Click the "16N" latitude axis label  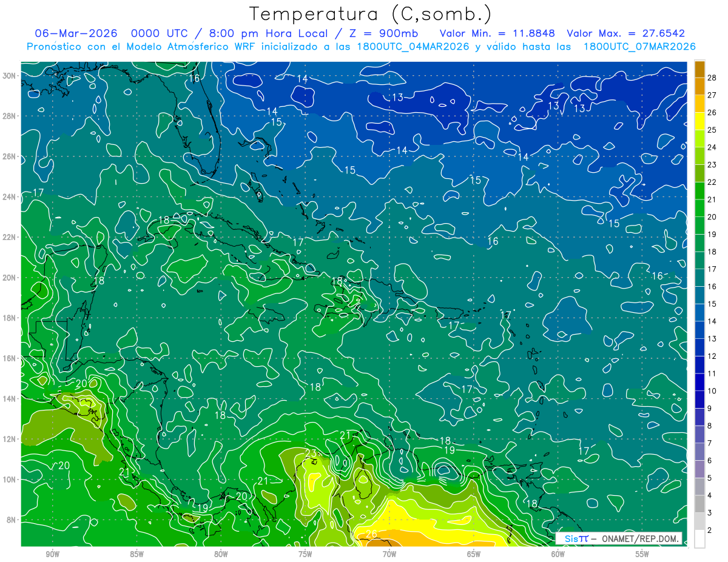(10, 358)
